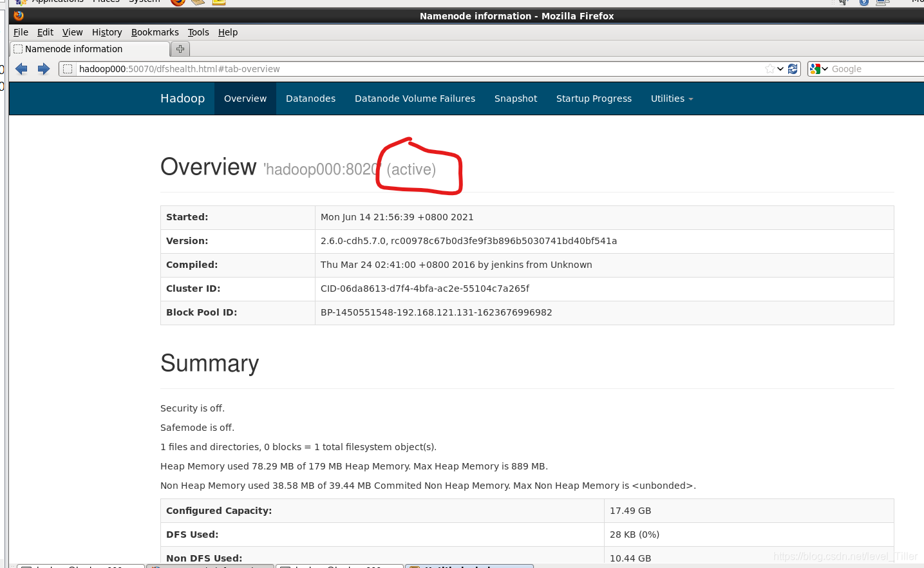Open the Help menu
This screenshot has height=568, width=924.
[228, 32]
